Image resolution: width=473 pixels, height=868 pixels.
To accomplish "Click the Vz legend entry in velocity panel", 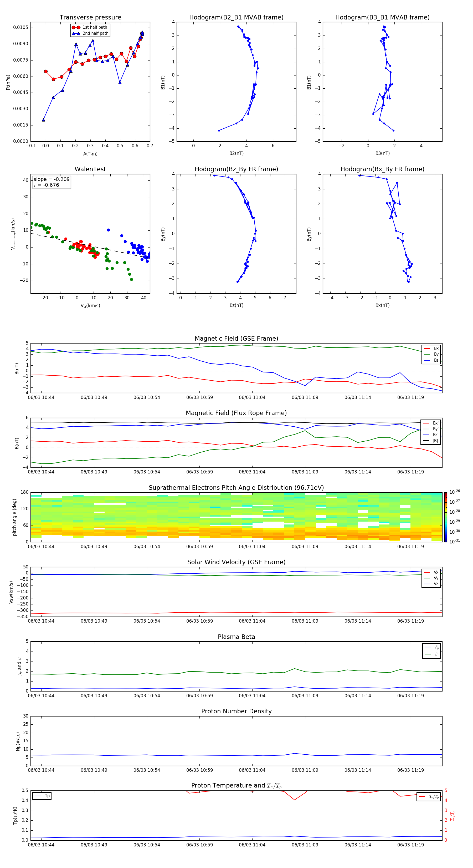I will point(431,584).
